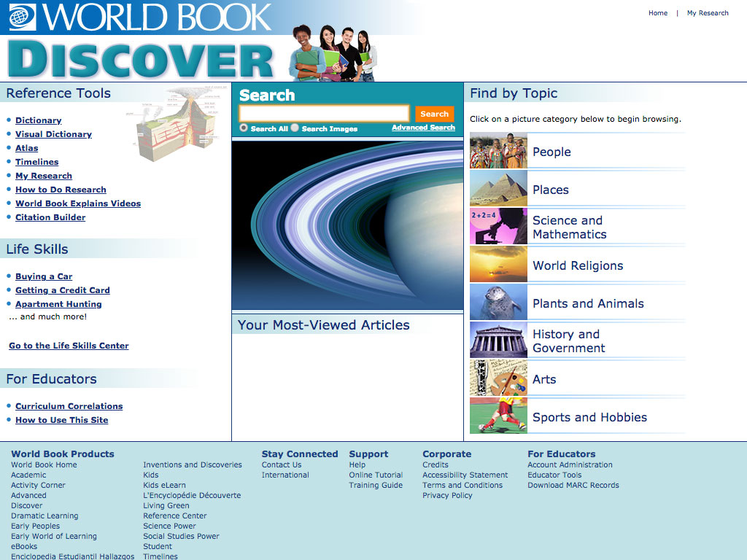This screenshot has height=560, width=747.
Task: Open Credits under Corporate
Action: pyautogui.click(x=436, y=464)
